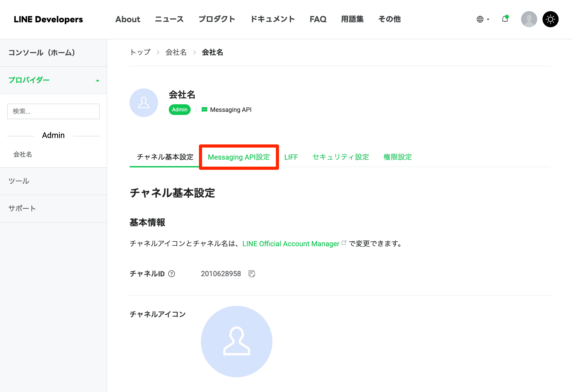Focus the 検索 search field
Viewport: 572px width, 392px height.
[53, 111]
